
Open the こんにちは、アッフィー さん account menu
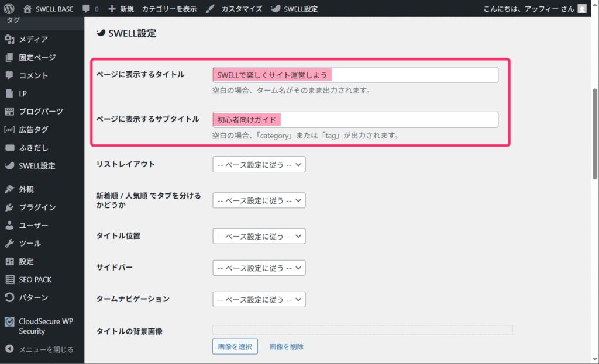535,8
